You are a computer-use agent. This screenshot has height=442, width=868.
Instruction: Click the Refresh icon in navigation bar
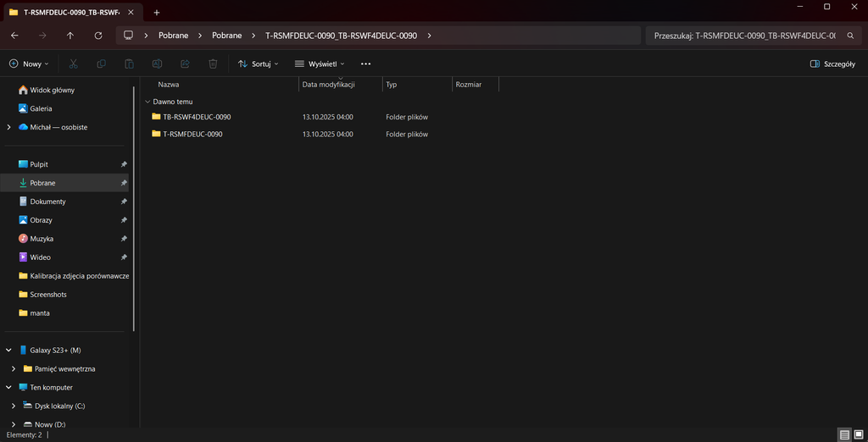coord(98,36)
